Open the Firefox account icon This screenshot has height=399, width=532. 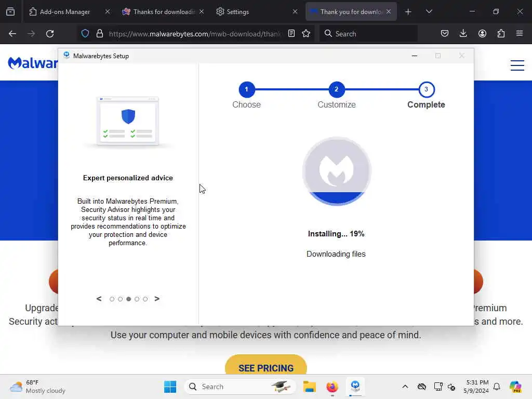482,34
